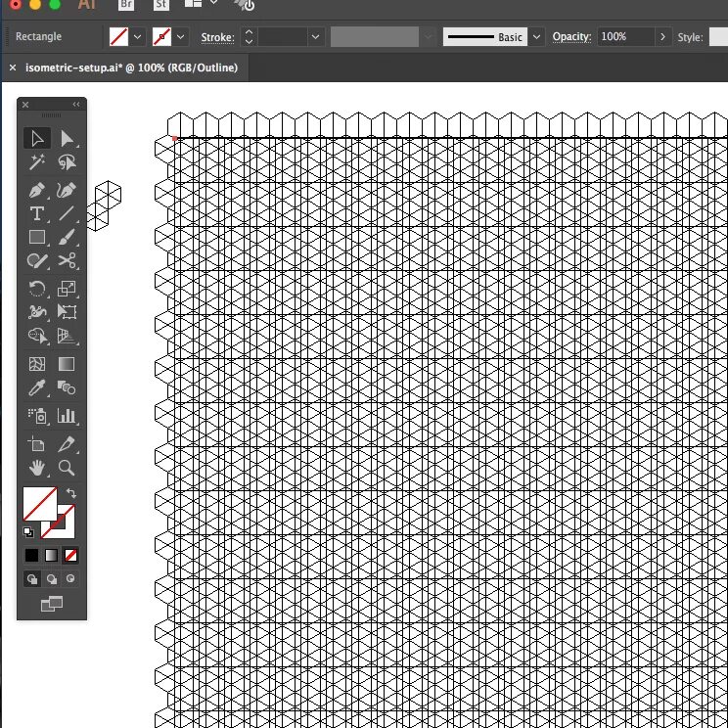Select the Gradient tool
The image size is (728, 728).
tap(67, 364)
